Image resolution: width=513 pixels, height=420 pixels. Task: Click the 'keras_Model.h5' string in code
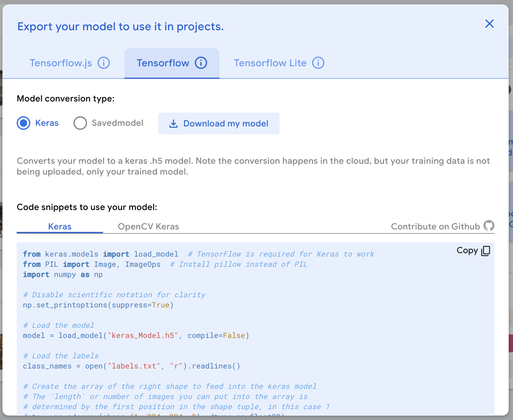(x=143, y=336)
